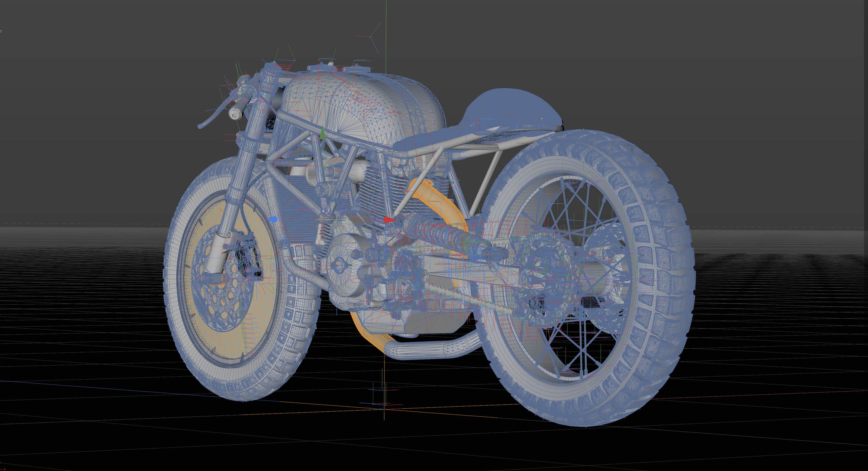Select the handlebar grip end
The width and height of the screenshot is (868, 471).
tap(234, 114)
